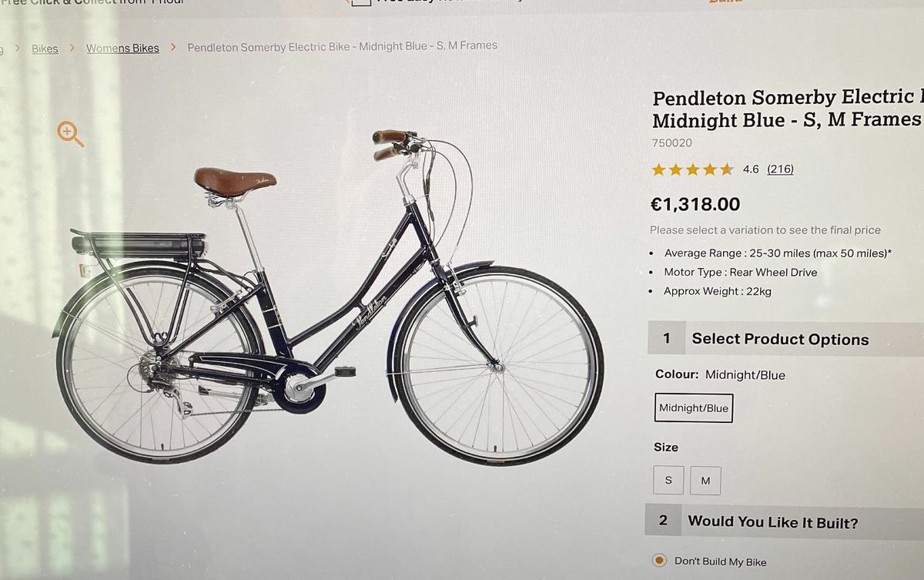Click the 4.6 rating score

(751, 169)
